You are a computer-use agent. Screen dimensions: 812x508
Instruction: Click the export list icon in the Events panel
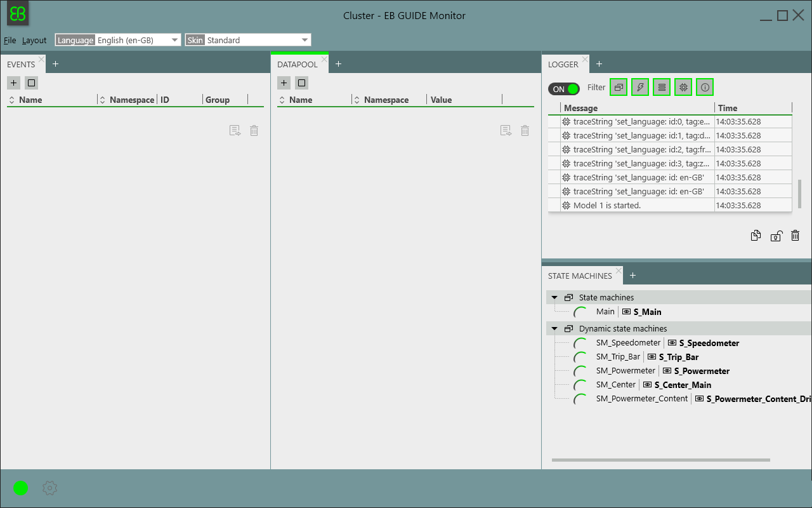point(235,131)
